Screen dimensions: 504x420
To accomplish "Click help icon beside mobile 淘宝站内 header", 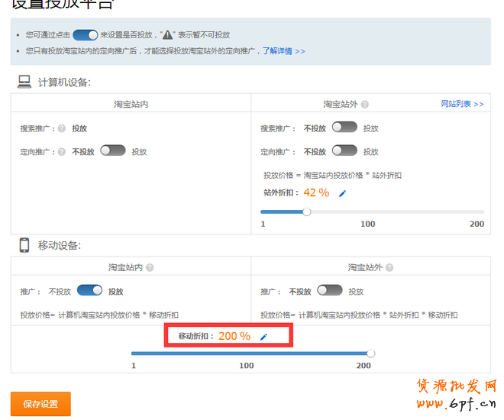I will click(150, 268).
